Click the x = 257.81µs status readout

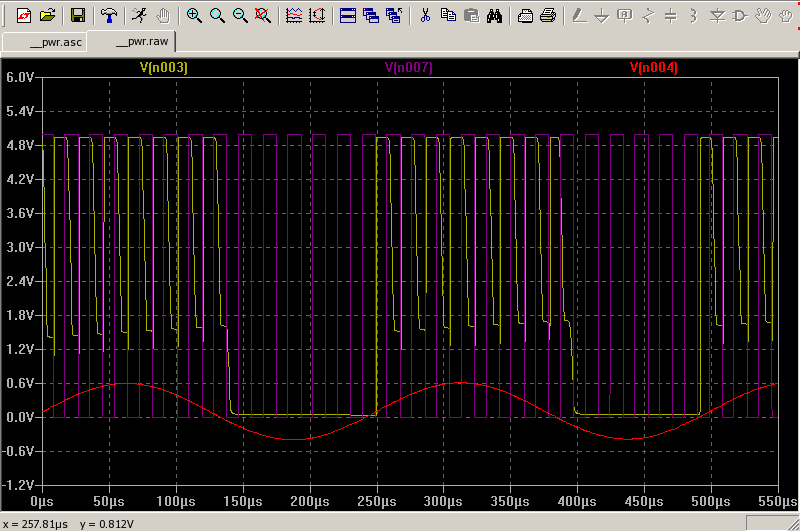pos(35,524)
